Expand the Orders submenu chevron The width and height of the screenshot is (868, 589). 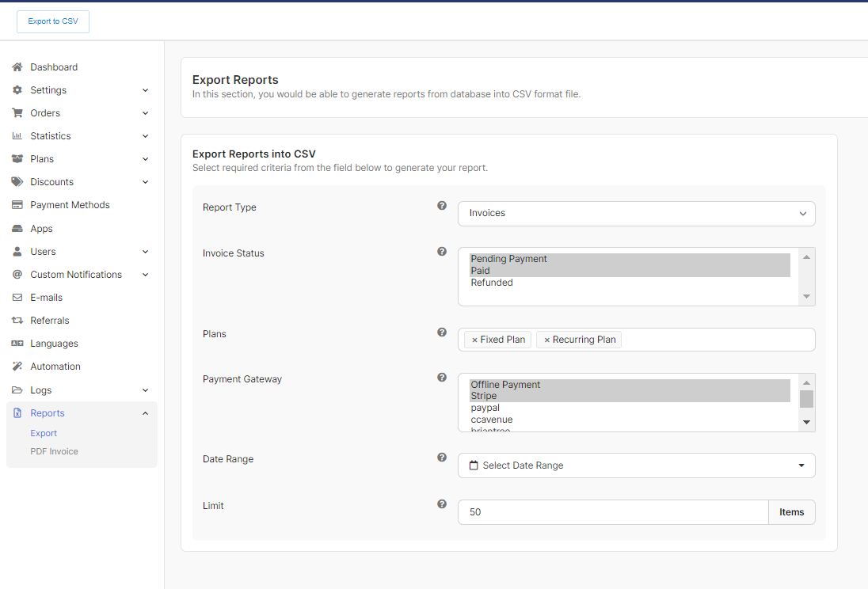tap(145, 113)
